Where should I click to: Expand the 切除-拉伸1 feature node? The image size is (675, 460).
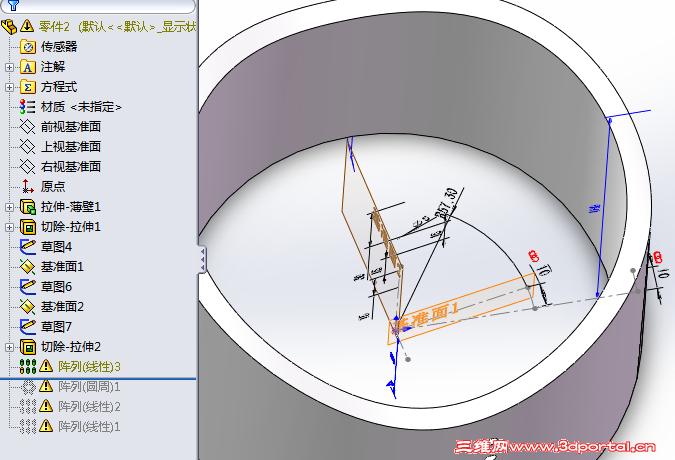9,227
